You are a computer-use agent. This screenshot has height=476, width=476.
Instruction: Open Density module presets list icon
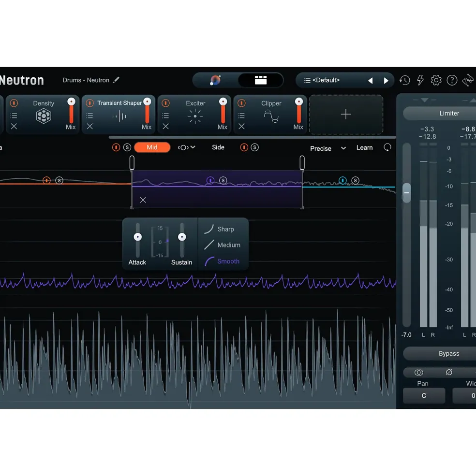tap(14, 115)
